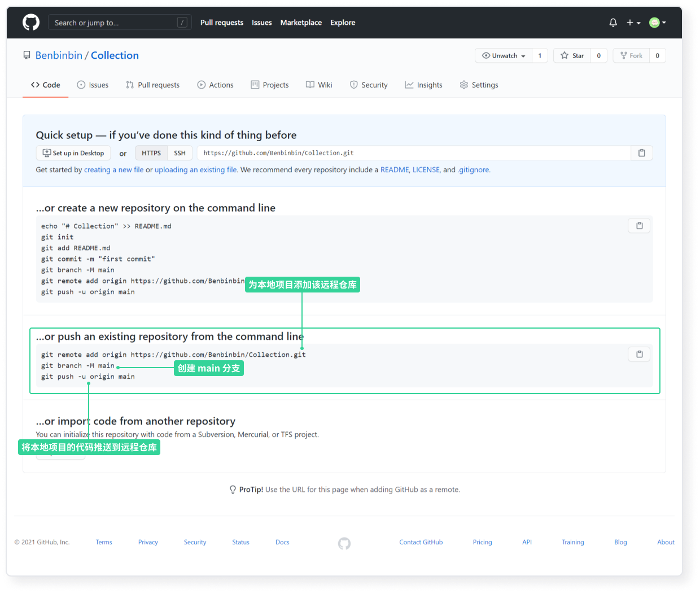Open GitHub home via Octocat logo
Image resolution: width=700 pixels, height=594 pixels.
pyautogui.click(x=31, y=23)
